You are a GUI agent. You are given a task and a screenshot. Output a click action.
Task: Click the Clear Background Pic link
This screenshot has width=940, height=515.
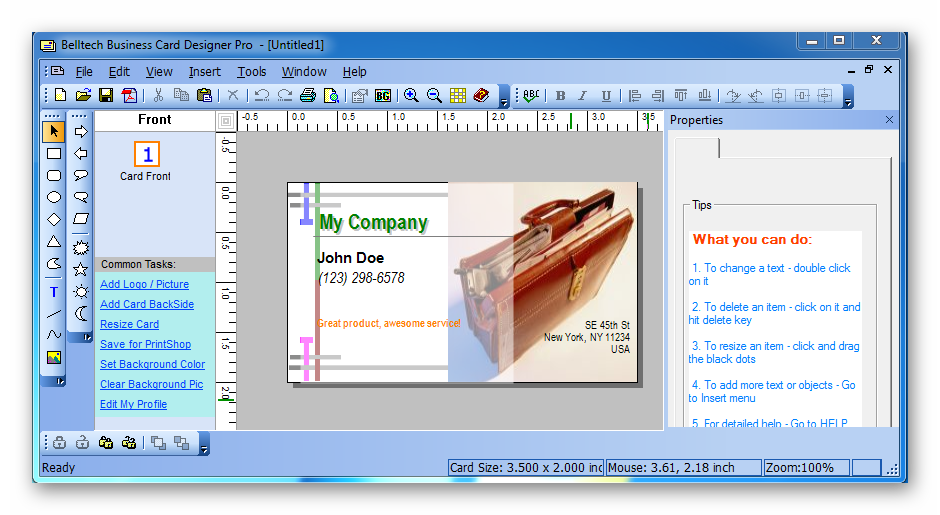(x=152, y=384)
